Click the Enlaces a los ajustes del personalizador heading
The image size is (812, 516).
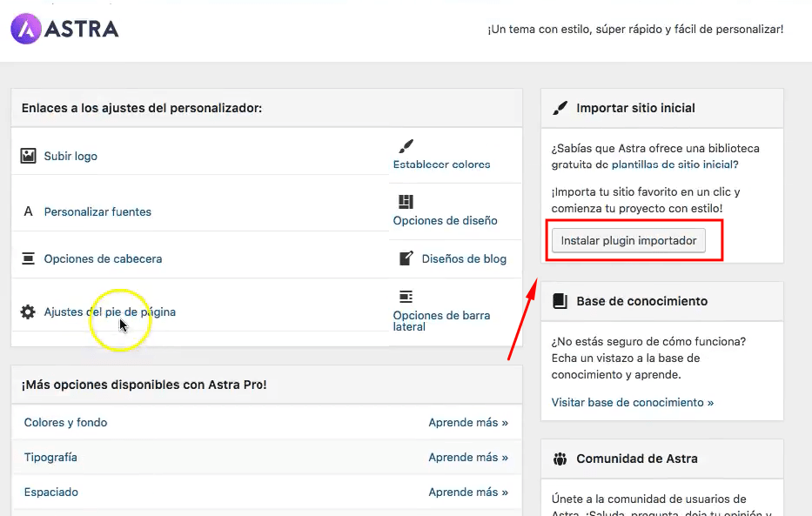142,108
